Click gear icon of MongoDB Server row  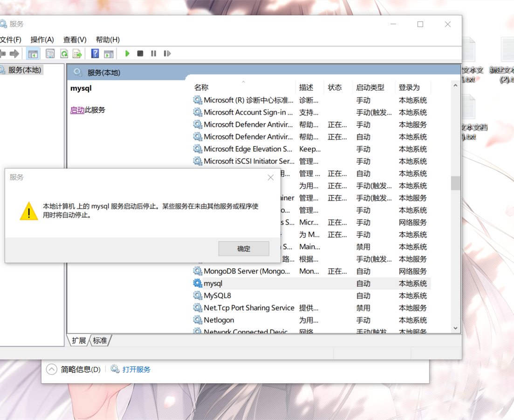coord(197,271)
